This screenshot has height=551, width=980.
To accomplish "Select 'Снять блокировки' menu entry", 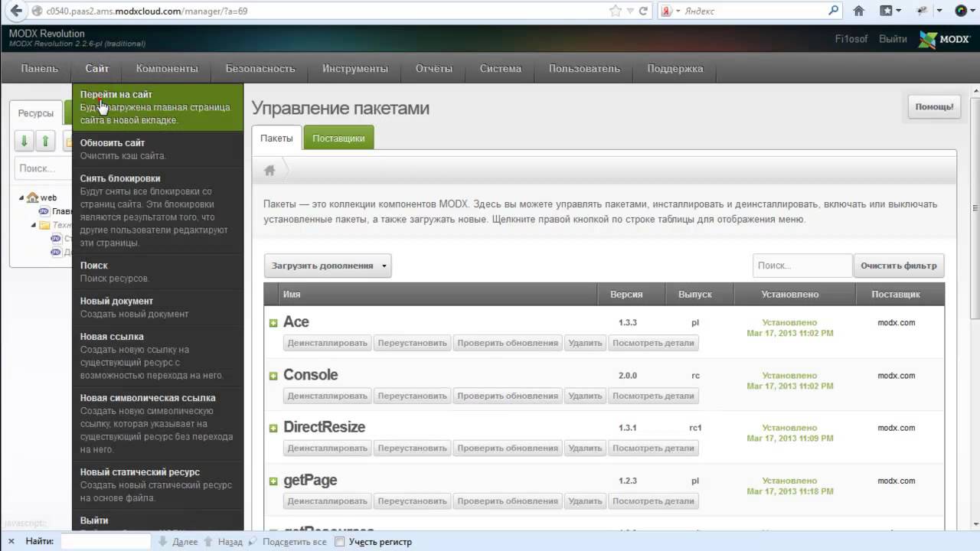I will point(158,210).
